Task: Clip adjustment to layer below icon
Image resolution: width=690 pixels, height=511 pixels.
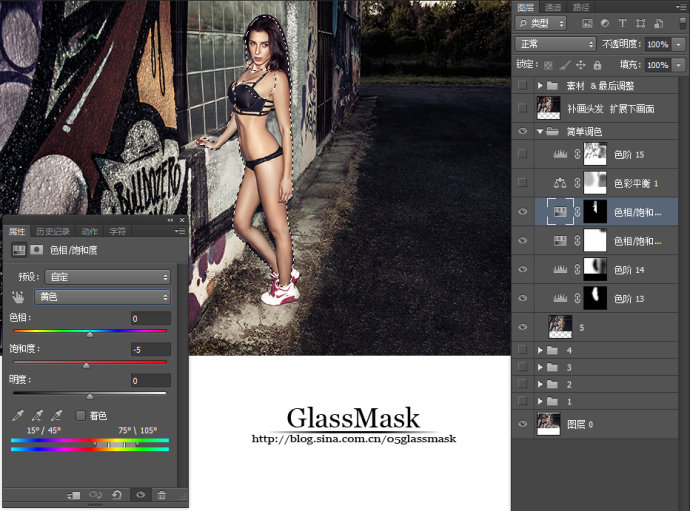Action: [x=73, y=495]
